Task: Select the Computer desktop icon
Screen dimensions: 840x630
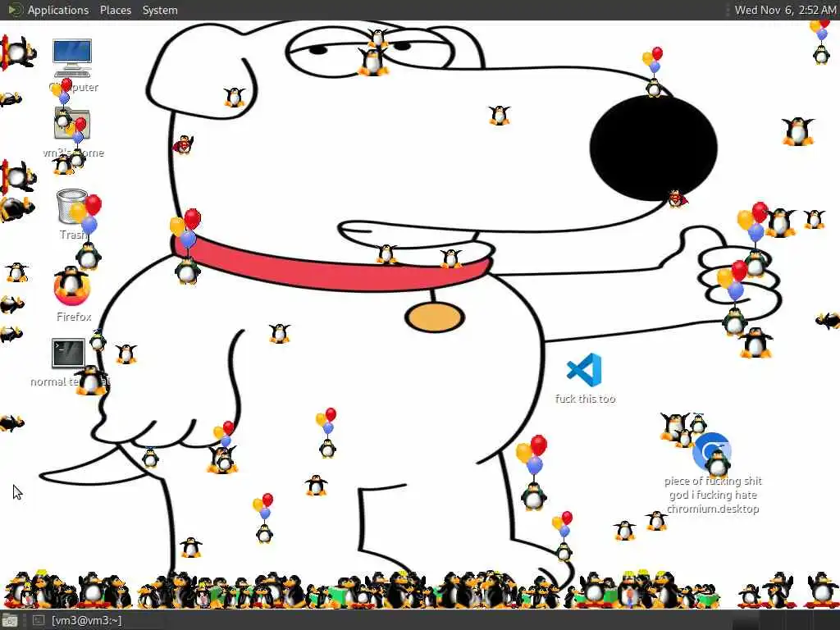Action: point(72,58)
